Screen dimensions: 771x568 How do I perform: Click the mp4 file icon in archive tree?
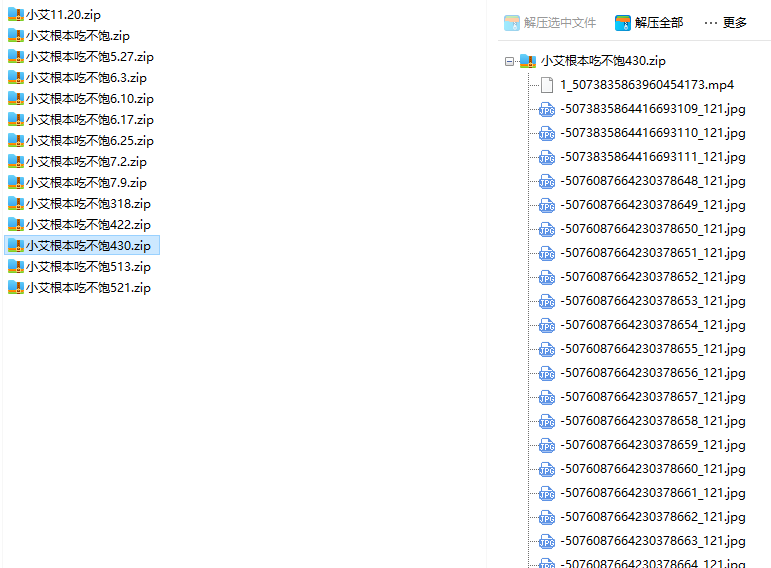click(x=547, y=85)
